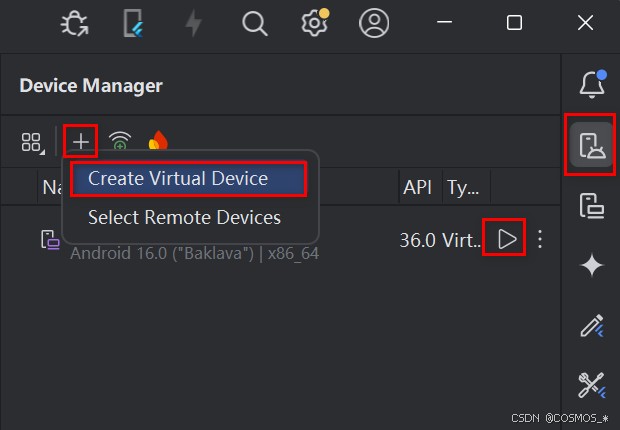
Task: Click the debug bug icon
Action: click(x=74, y=24)
